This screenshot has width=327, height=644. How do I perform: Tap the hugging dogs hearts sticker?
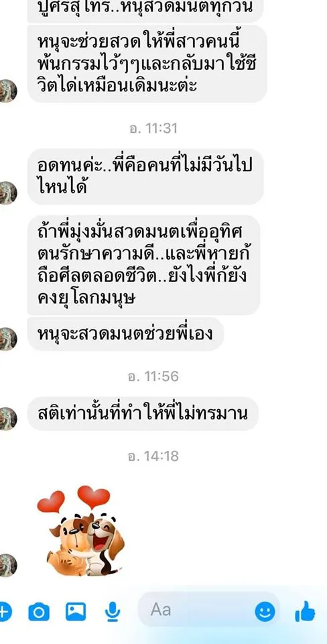(x=81, y=531)
